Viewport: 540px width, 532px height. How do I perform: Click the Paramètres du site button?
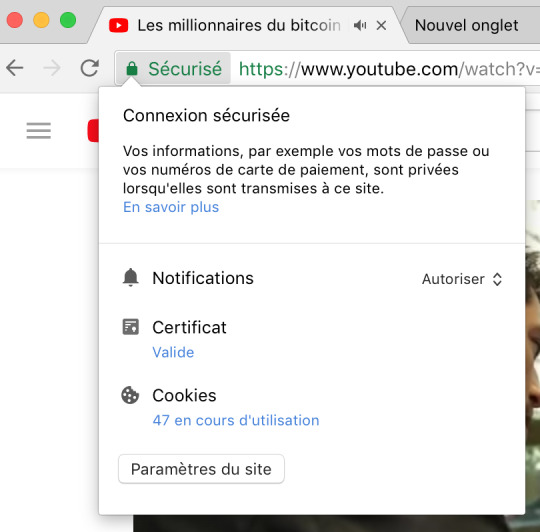201,469
